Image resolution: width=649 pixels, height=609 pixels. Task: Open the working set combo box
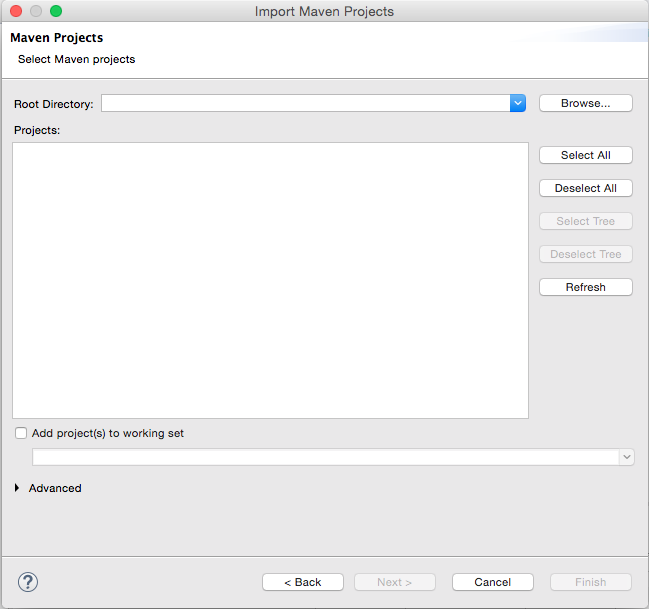click(x=333, y=457)
